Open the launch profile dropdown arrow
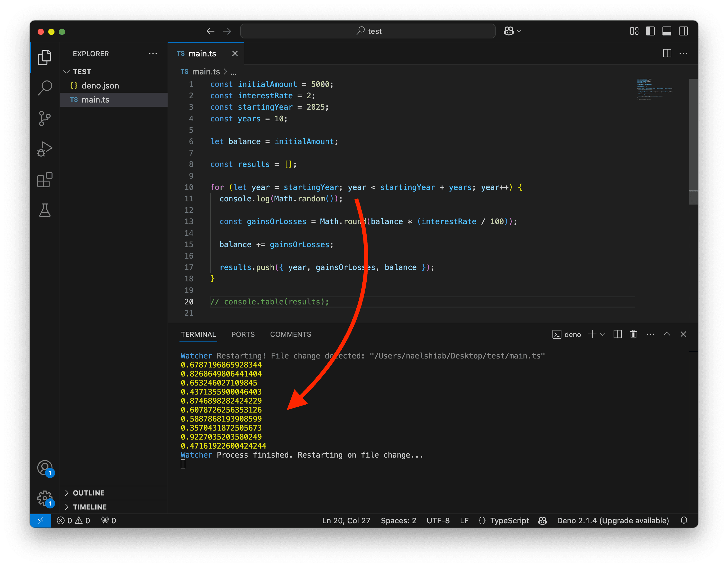 (x=603, y=334)
